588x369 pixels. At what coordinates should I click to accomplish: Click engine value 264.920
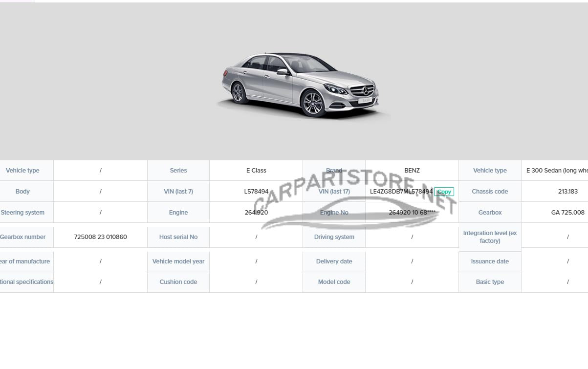[x=256, y=213]
